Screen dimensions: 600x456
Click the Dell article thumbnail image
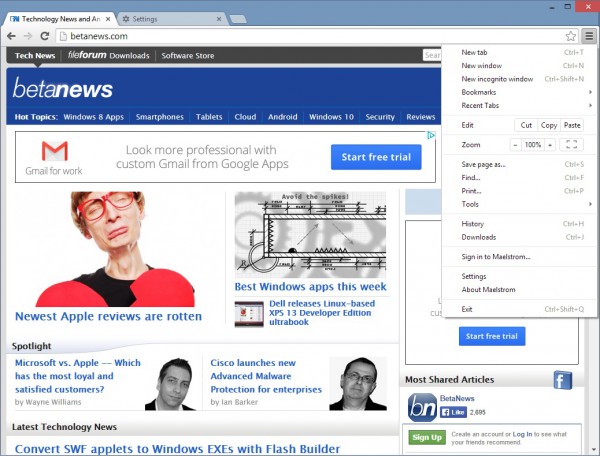point(249,314)
